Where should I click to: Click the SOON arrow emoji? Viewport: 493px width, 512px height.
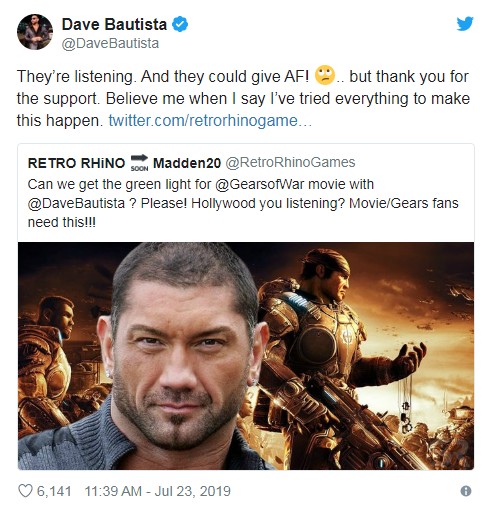point(139,163)
